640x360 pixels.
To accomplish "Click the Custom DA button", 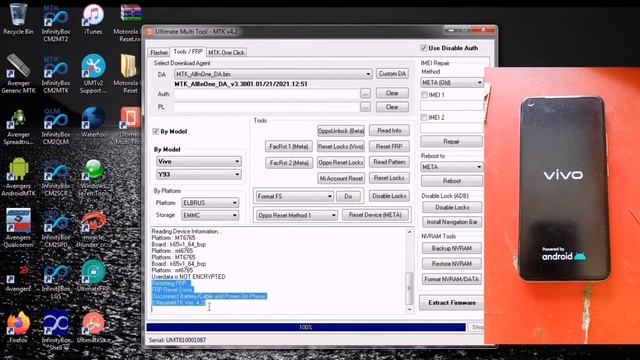I will (392, 73).
